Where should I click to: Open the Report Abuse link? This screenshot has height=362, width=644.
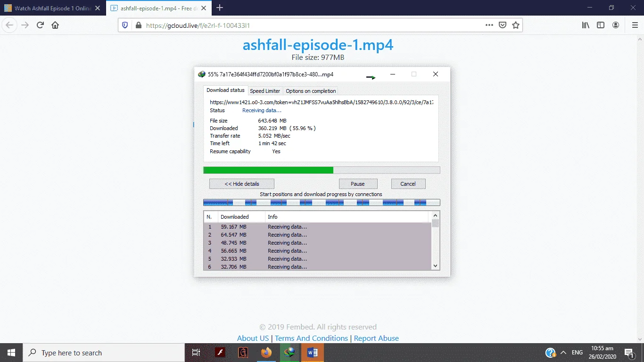tap(376, 338)
